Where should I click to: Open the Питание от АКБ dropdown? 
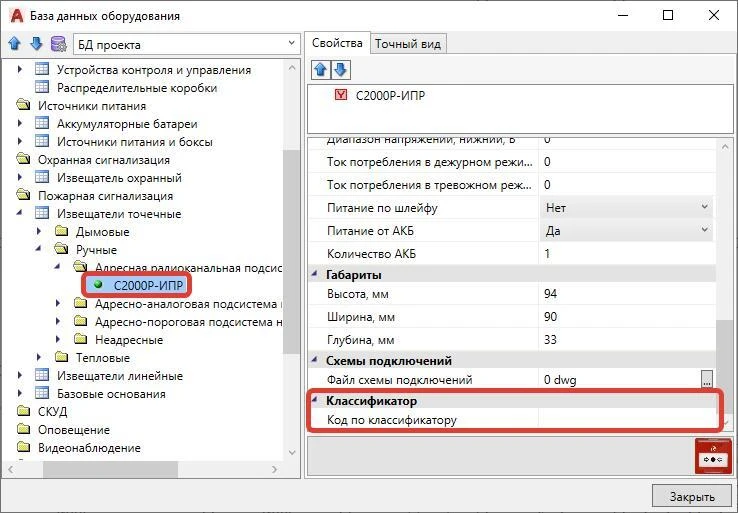pos(704,231)
